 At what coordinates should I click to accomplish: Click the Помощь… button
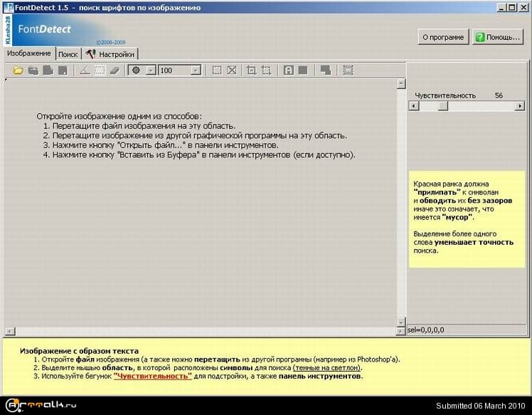pyautogui.click(x=498, y=37)
